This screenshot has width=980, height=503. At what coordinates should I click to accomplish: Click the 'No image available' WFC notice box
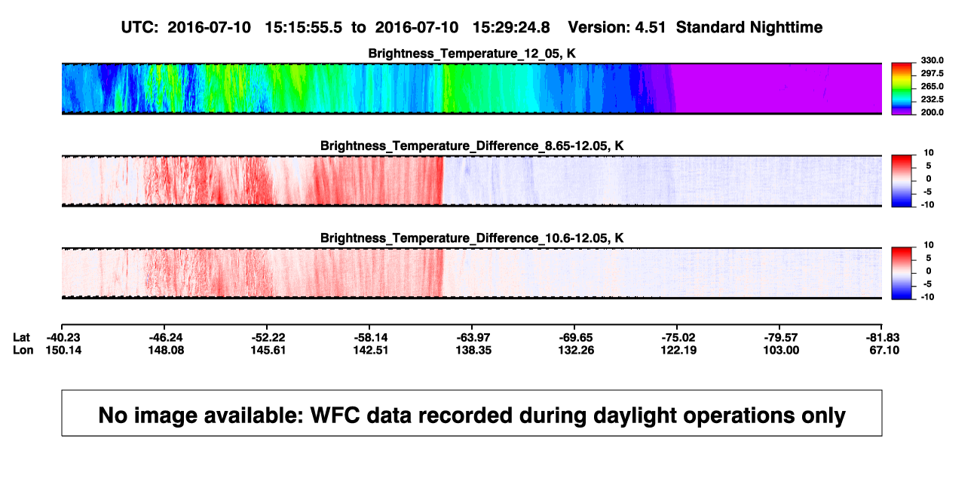472,413
